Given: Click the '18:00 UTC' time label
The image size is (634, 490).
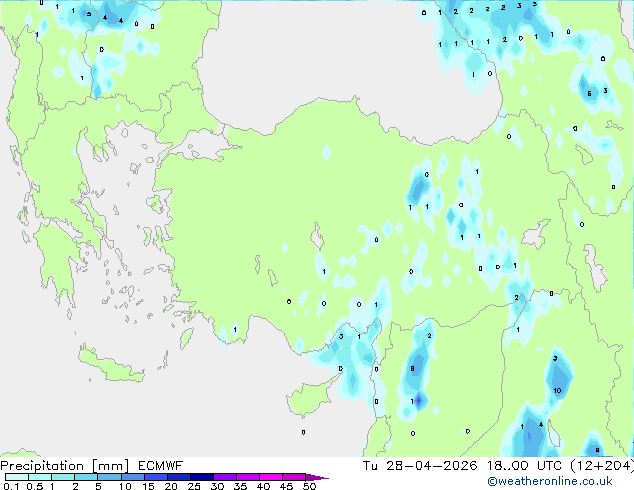Looking at the screenshot, I should point(524,466).
